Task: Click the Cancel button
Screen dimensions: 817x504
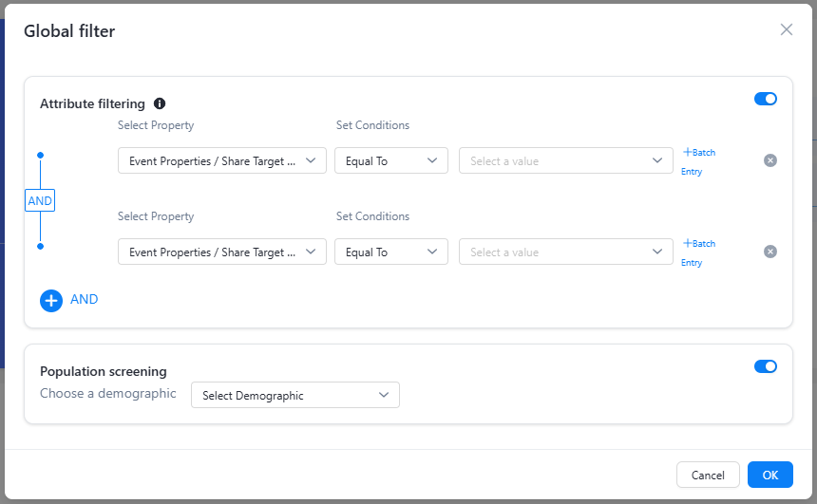Action: click(708, 475)
